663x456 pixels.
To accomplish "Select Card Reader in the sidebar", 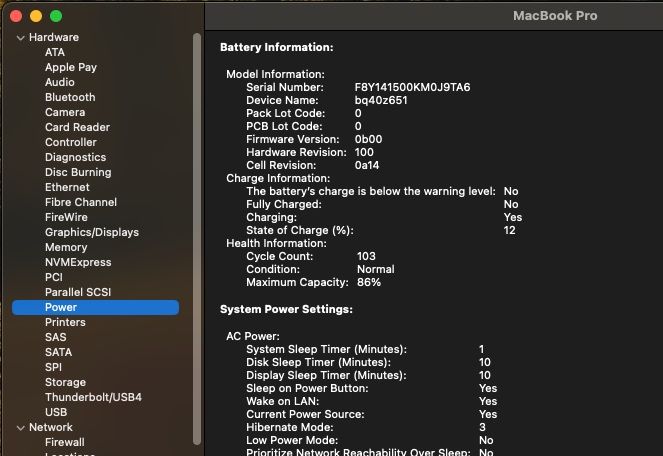I will click(77, 127).
